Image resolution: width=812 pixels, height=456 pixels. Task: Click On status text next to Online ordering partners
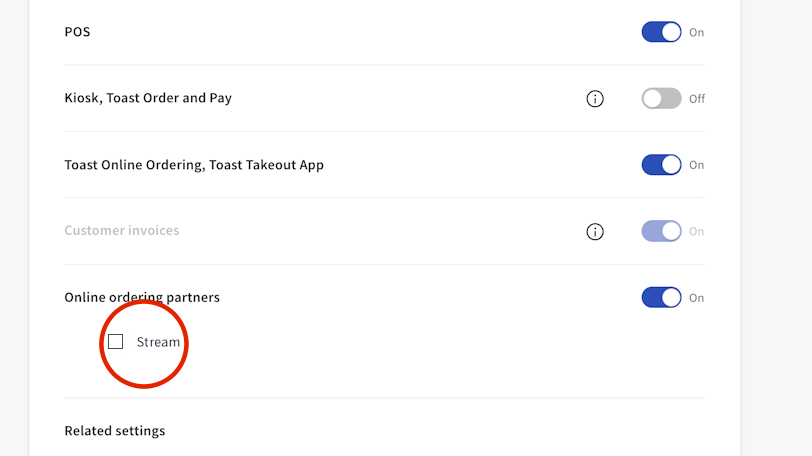[x=696, y=298]
